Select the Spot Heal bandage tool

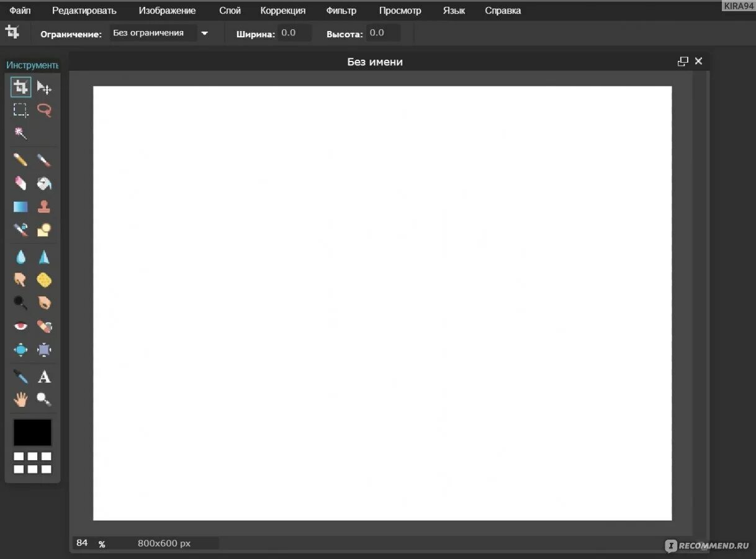(44, 326)
